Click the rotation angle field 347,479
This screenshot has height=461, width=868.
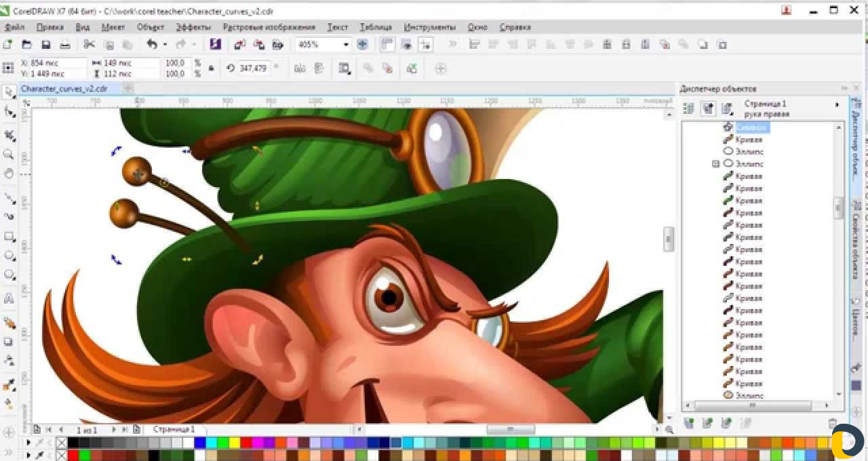(254, 68)
